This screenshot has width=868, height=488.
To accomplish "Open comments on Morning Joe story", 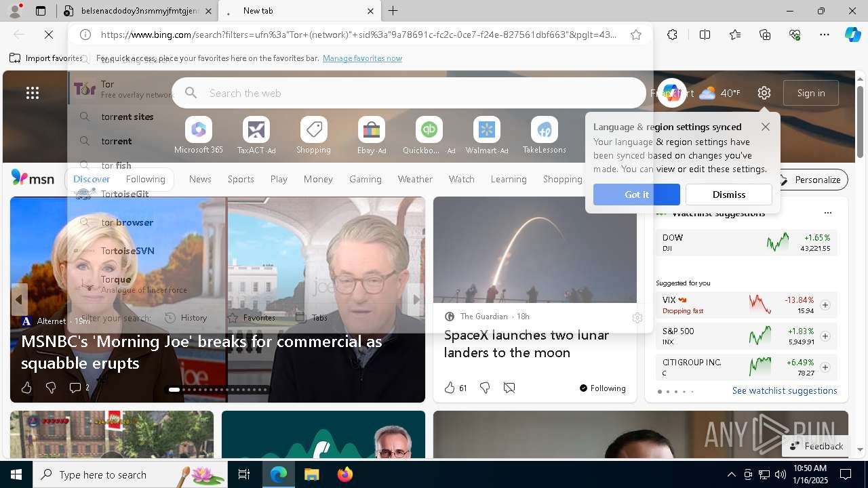I will click(79, 388).
